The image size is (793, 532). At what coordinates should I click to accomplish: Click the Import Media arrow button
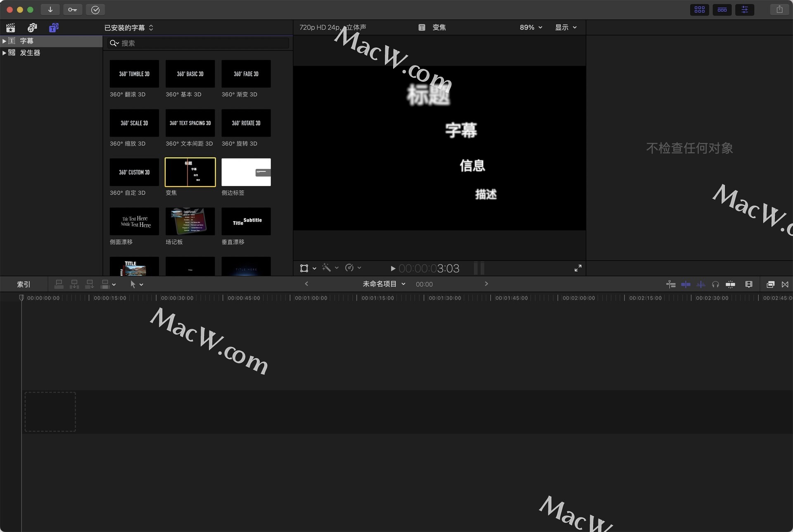pos(50,9)
